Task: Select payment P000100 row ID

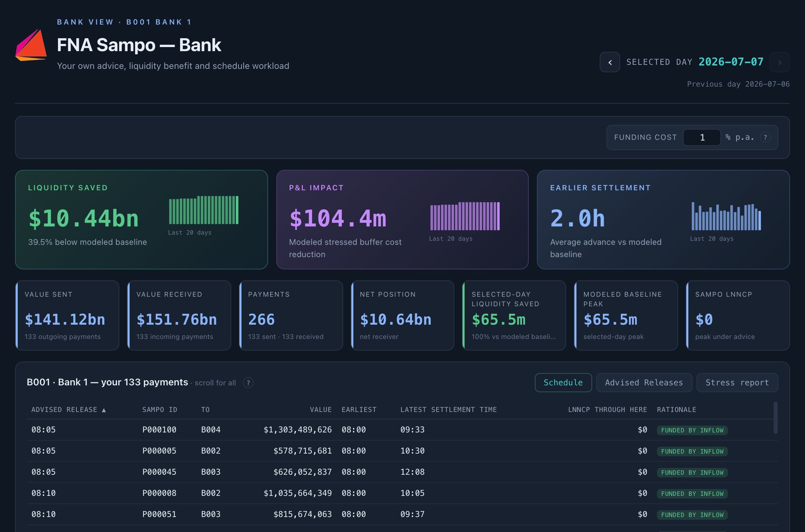Action: pyautogui.click(x=159, y=430)
